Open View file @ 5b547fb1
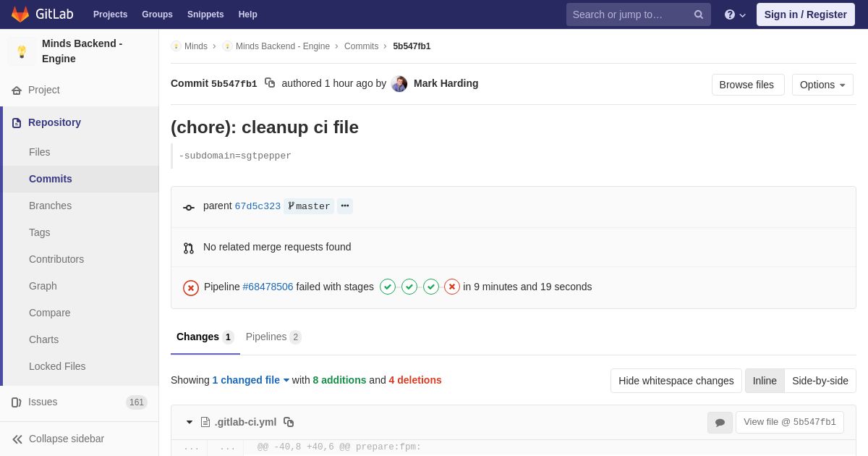 pos(790,423)
